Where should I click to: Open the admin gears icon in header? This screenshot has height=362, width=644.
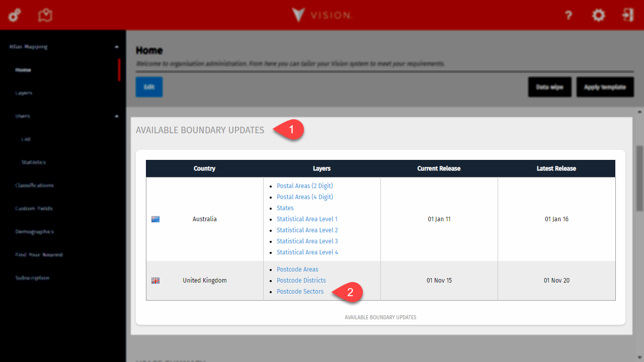(x=15, y=15)
